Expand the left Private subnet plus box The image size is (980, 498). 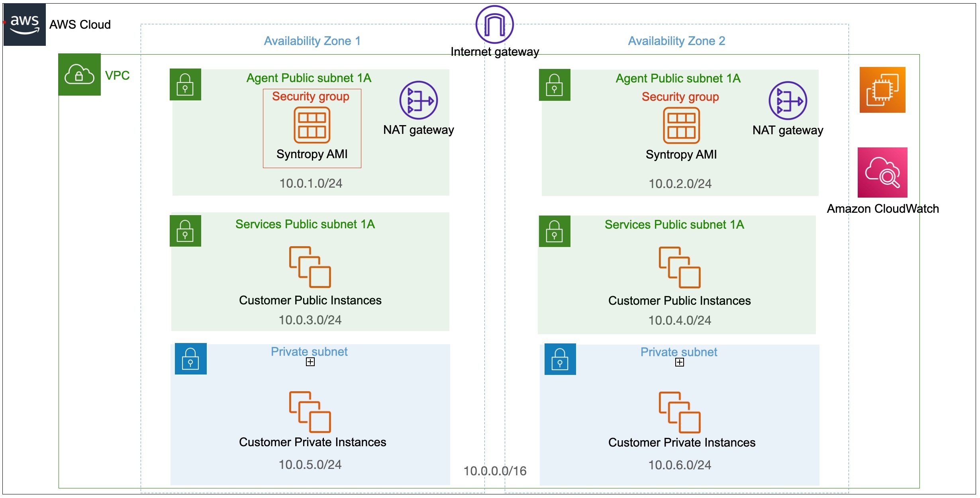(x=310, y=362)
